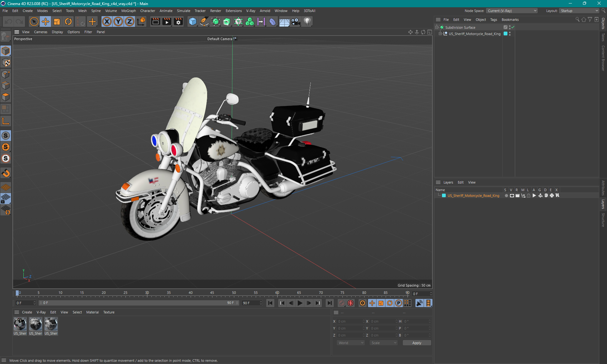Click the Apply button in coordinates

point(415,342)
